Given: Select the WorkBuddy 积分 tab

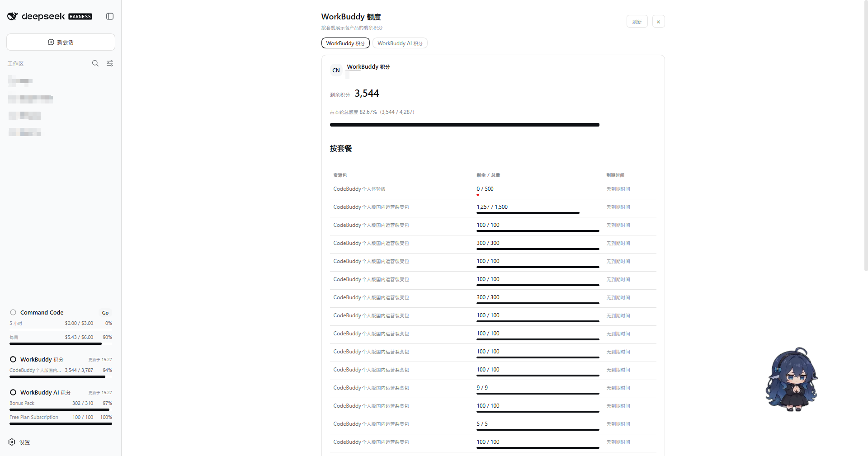Looking at the screenshot, I should point(345,43).
